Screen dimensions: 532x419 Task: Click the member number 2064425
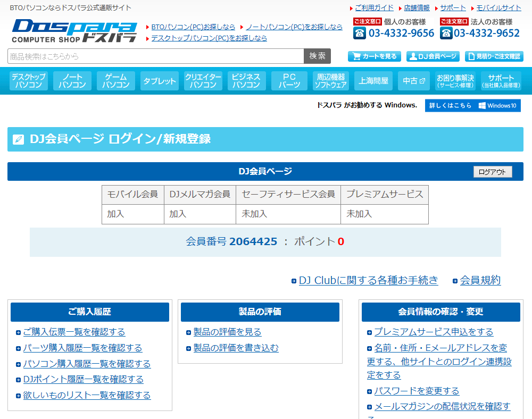[x=253, y=242]
